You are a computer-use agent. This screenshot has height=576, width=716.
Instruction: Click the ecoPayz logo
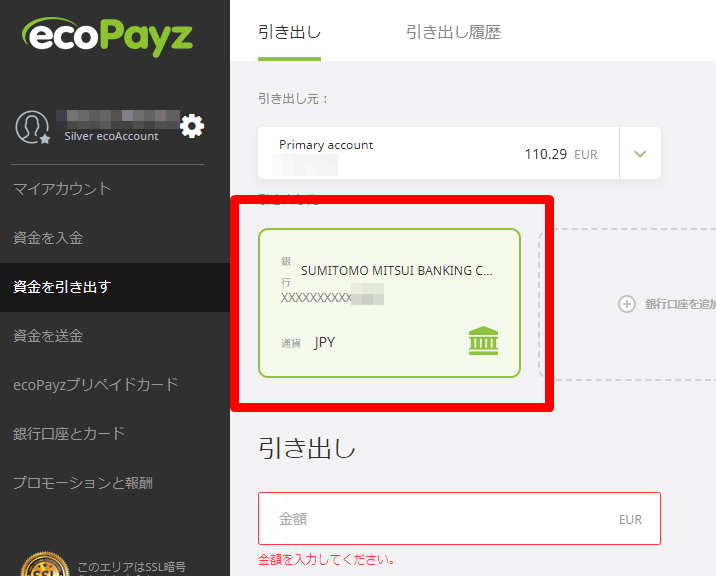tap(107, 37)
